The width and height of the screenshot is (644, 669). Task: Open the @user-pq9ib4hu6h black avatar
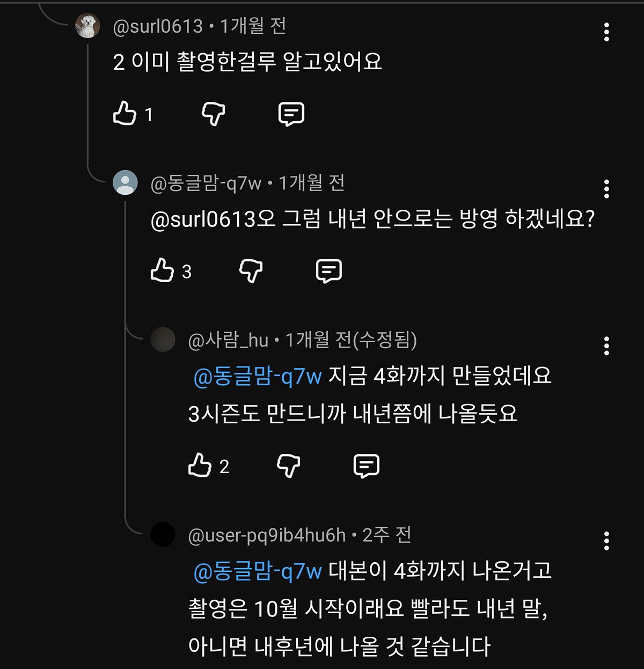[x=163, y=535]
